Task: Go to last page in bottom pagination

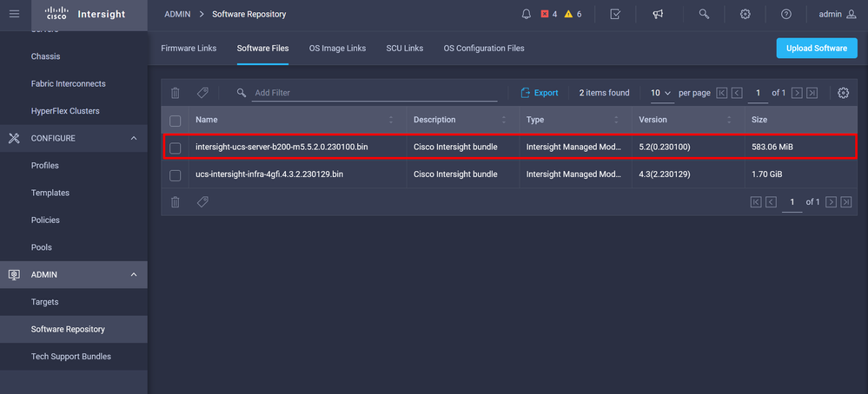Action: click(x=846, y=202)
